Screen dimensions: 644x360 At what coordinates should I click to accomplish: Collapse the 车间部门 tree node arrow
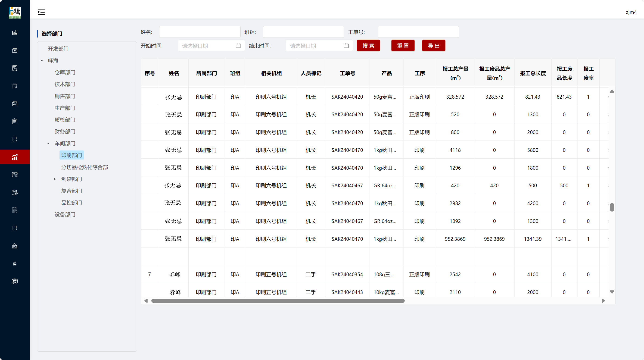pyautogui.click(x=48, y=143)
